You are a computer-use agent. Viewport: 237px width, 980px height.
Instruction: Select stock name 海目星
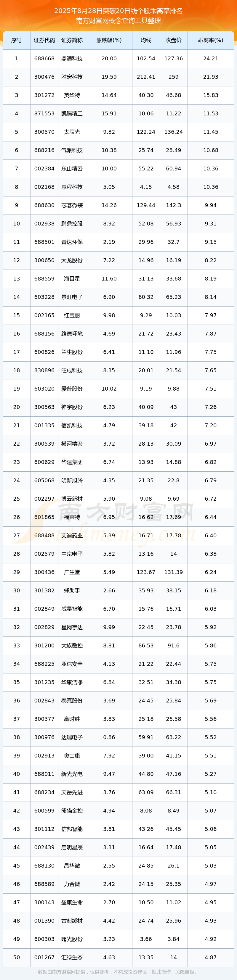(x=72, y=279)
